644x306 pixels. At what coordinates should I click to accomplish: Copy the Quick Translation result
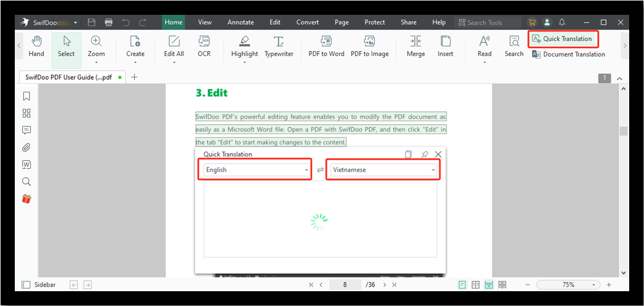coord(408,154)
